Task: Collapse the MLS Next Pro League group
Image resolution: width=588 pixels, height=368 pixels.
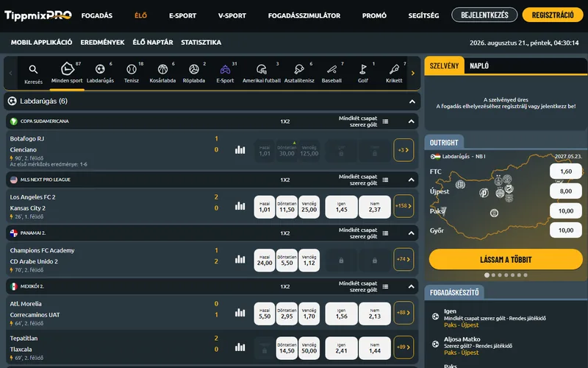Action: click(411, 180)
